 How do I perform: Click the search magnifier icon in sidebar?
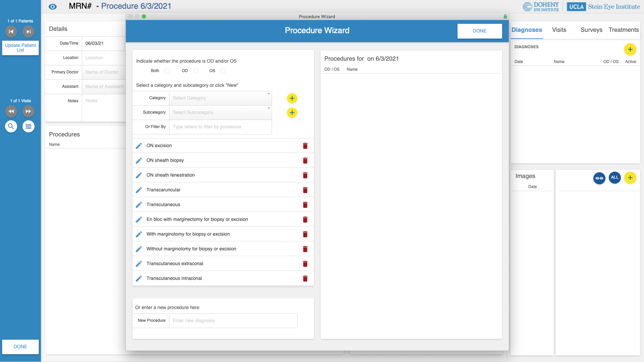pos(11,126)
